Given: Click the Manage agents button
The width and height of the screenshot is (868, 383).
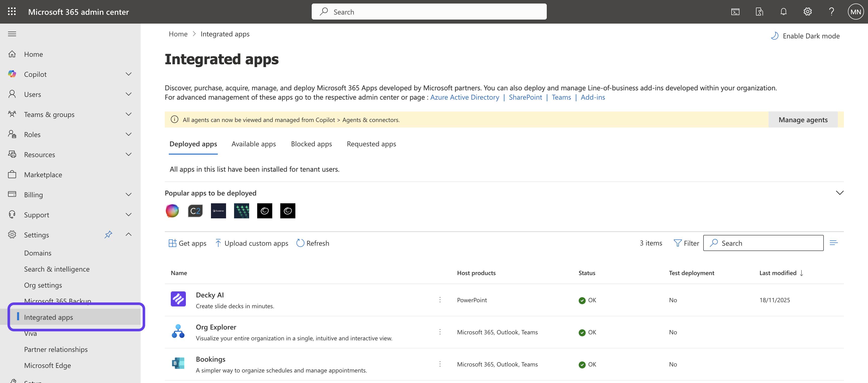Looking at the screenshot, I should click(803, 119).
